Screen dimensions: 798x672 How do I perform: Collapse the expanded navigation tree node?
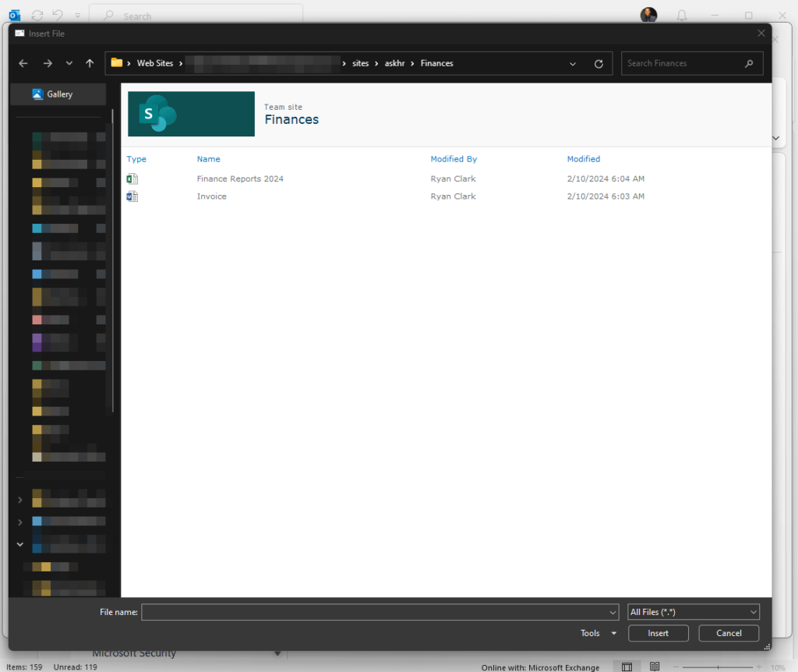click(x=19, y=544)
